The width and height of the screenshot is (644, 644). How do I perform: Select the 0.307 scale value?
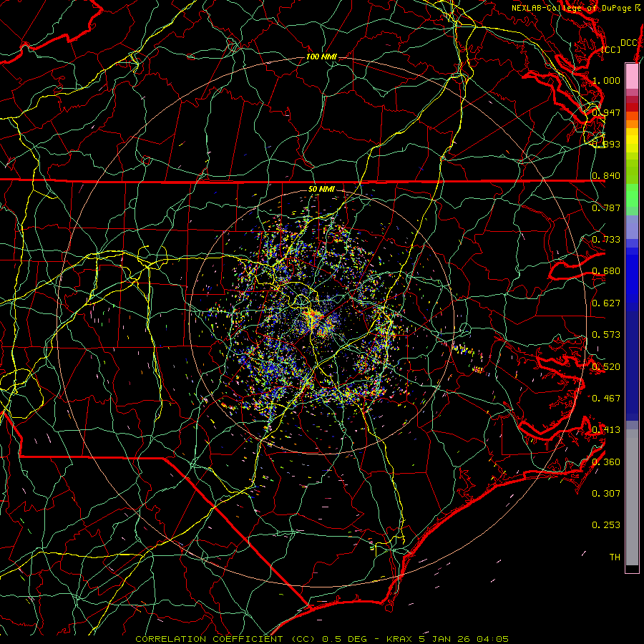606,494
